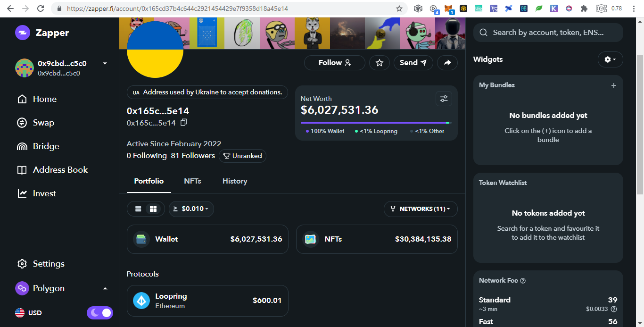This screenshot has height=327, width=644.
Task: Click the Unranked trophy badge
Action: [x=242, y=156]
